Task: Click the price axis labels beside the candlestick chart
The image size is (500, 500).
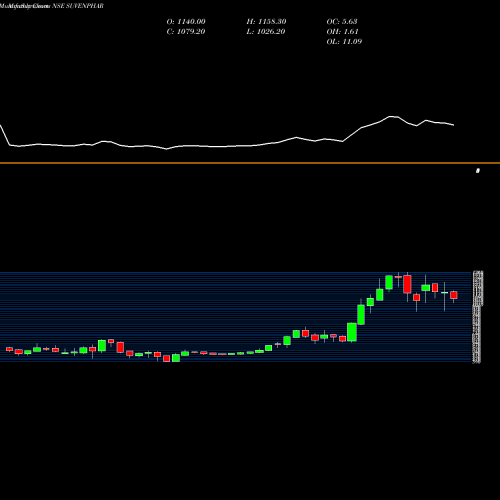Action: tap(478, 317)
